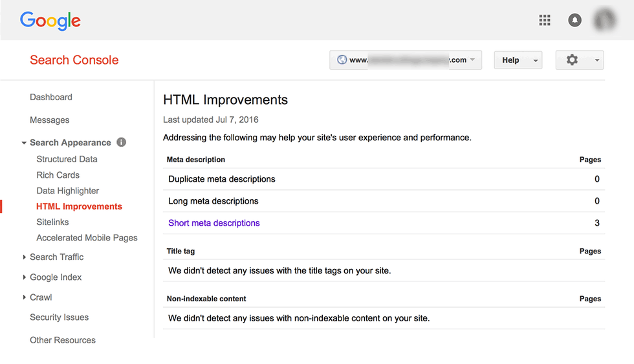This screenshot has width=634, height=364.
Task: Click the Search Console title
Action: 74,60
